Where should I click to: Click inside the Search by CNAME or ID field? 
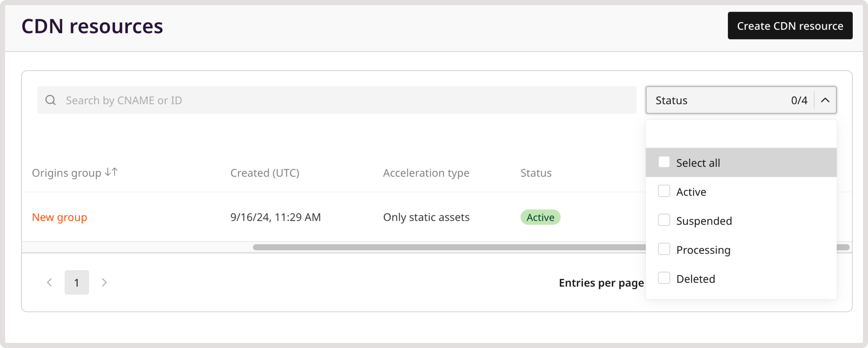pyautogui.click(x=202, y=100)
